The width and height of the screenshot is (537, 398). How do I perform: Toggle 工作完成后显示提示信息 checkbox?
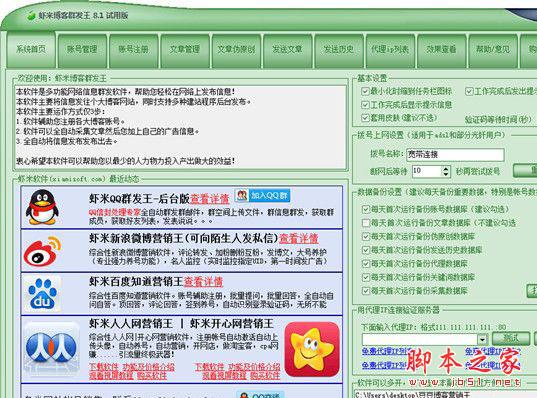click(x=365, y=105)
